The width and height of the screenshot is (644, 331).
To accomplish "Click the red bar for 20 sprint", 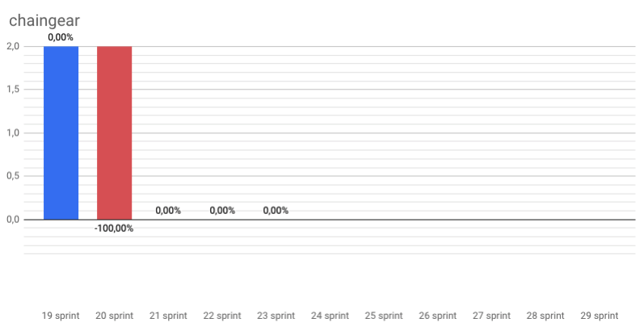I will (114, 133).
